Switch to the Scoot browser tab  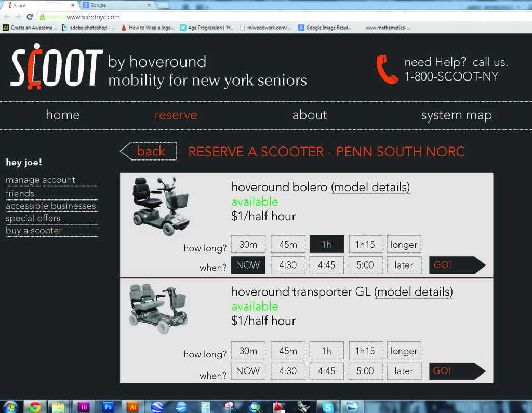pyautogui.click(x=41, y=5)
